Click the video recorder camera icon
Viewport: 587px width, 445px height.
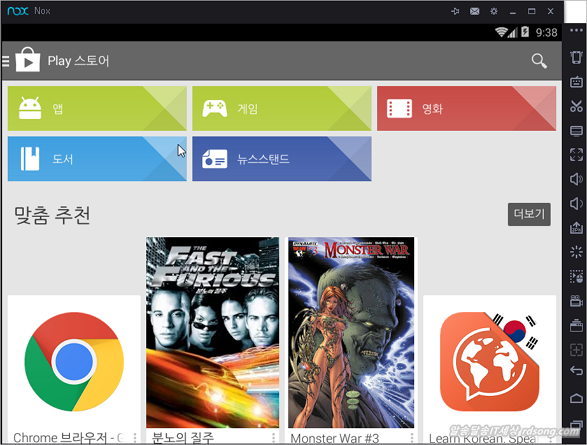click(577, 301)
